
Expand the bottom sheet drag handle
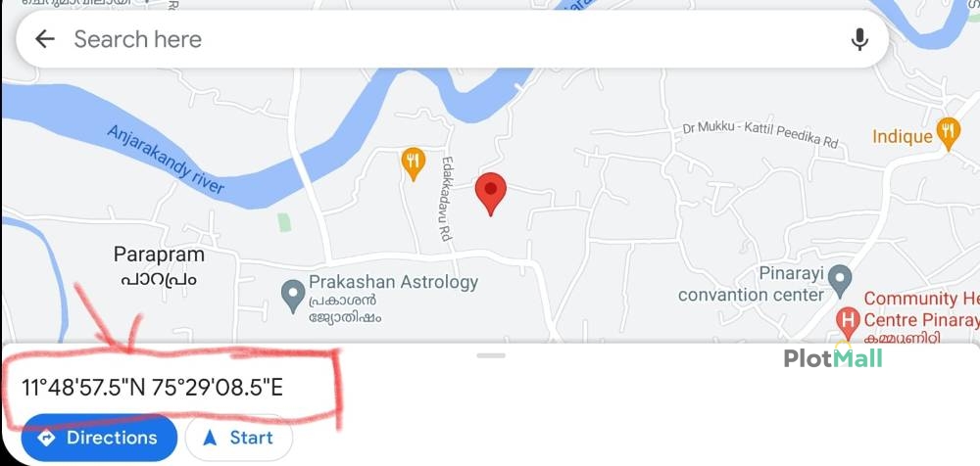(x=491, y=355)
